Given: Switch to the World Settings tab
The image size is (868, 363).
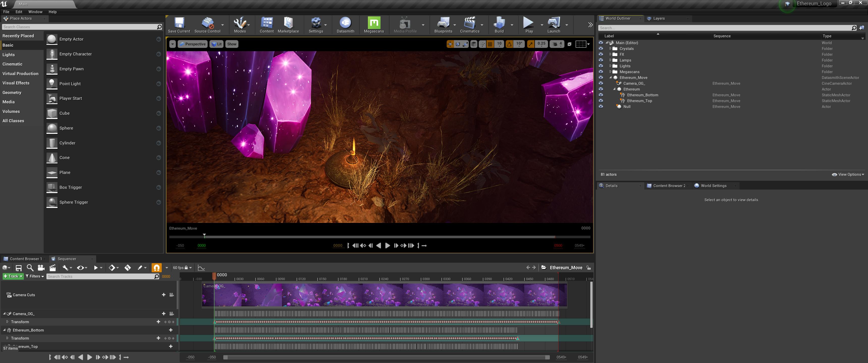Looking at the screenshot, I should [713, 186].
